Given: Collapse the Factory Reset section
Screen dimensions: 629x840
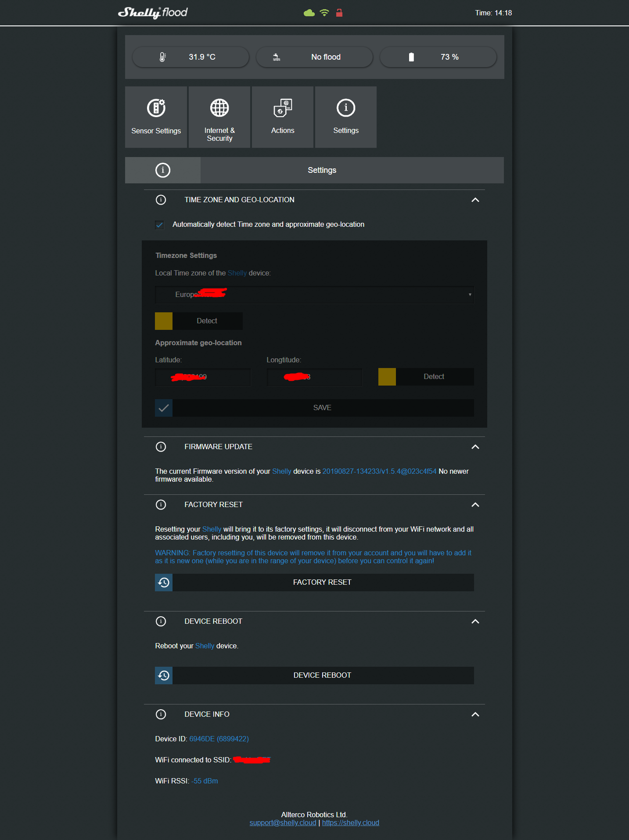Looking at the screenshot, I should [x=475, y=505].
